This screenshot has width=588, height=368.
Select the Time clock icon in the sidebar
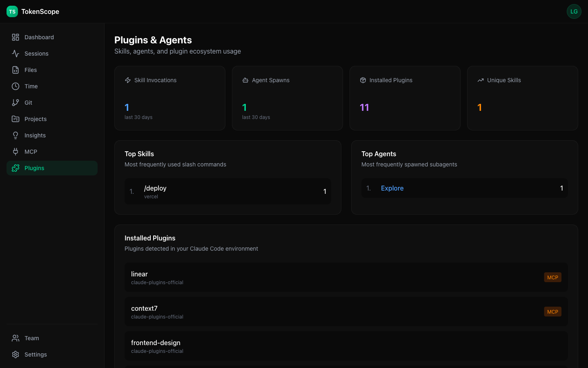click(16, 86)
